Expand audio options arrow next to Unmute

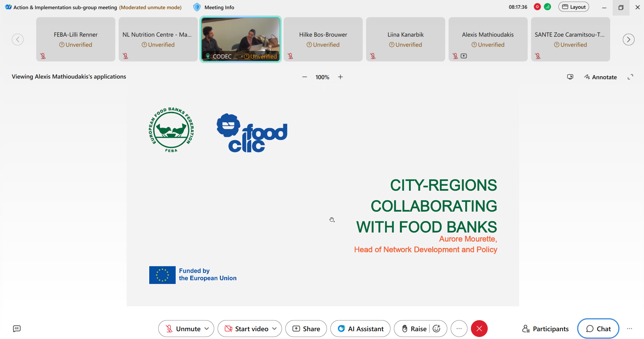point(207,329)
